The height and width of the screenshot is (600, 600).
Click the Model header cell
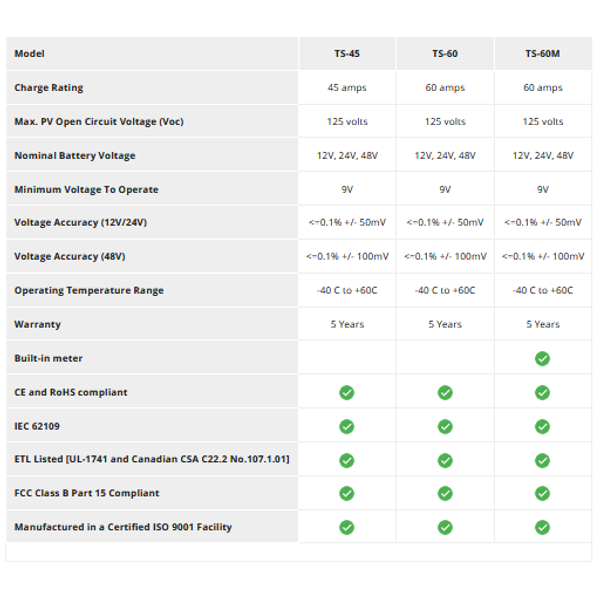click(x=152, y=54)
